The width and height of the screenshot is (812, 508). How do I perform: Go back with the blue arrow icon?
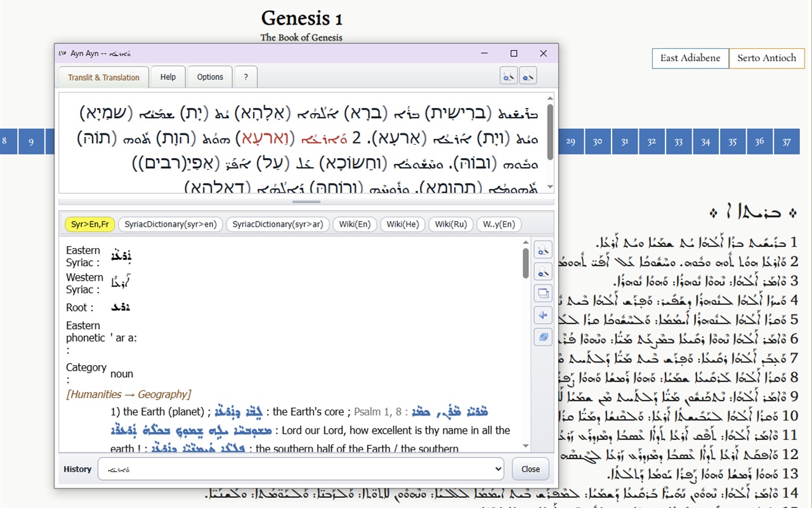(x=543, y=315)
